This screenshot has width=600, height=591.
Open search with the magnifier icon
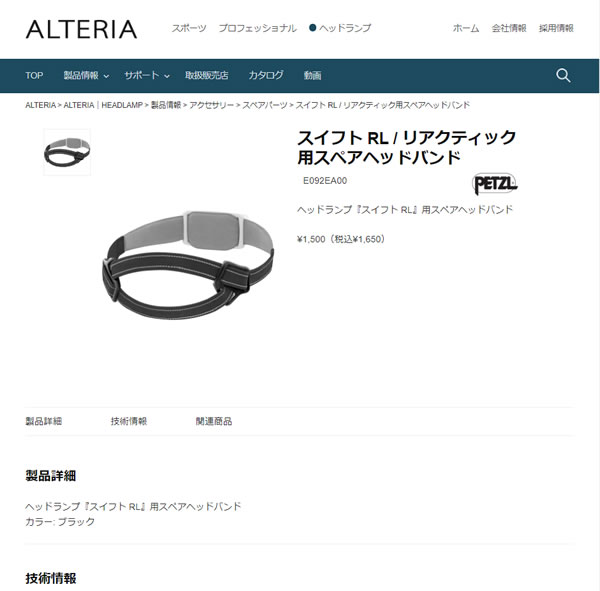563,75
